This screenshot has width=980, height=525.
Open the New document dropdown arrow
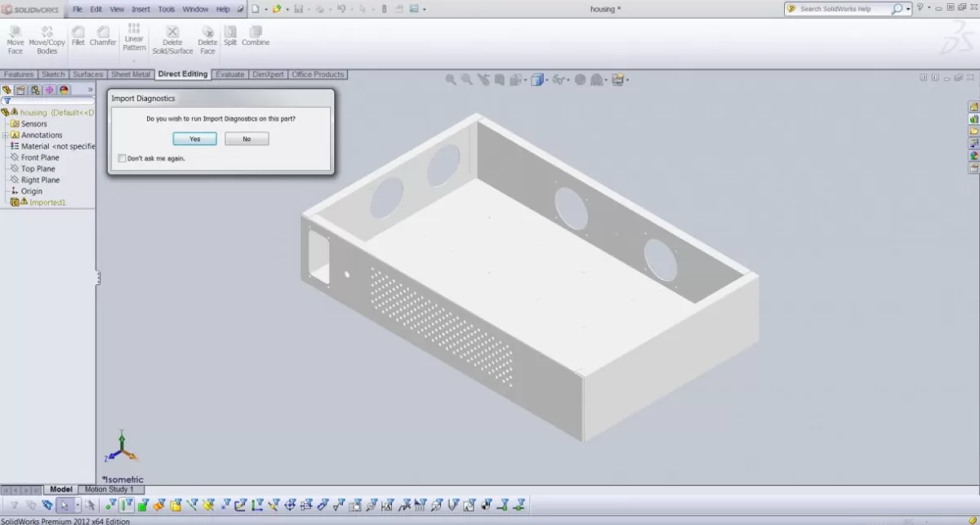point(266,9)
